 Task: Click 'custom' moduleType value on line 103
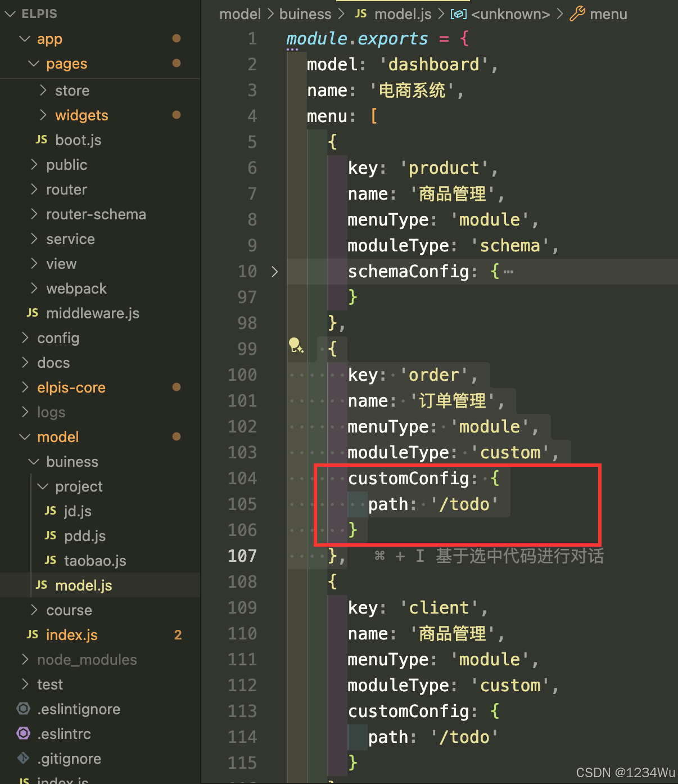510,453
